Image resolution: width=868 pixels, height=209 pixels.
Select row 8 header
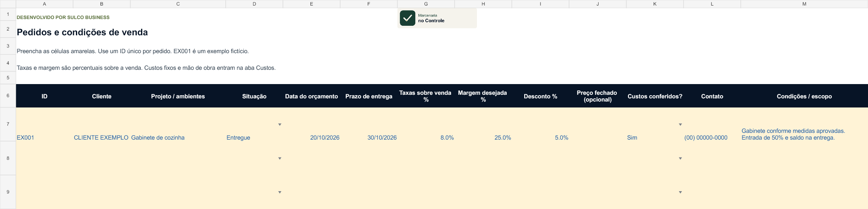point(8,158)
